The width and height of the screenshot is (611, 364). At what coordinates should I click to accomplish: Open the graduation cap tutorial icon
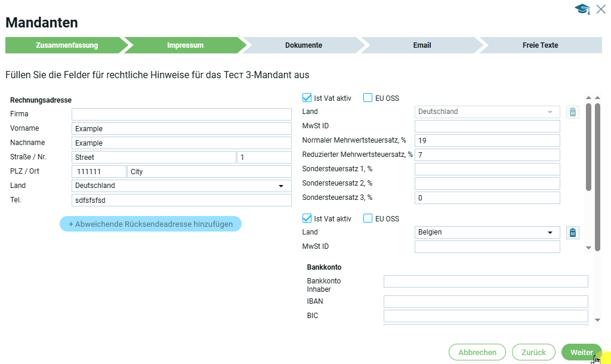click(x=582, y=9)
